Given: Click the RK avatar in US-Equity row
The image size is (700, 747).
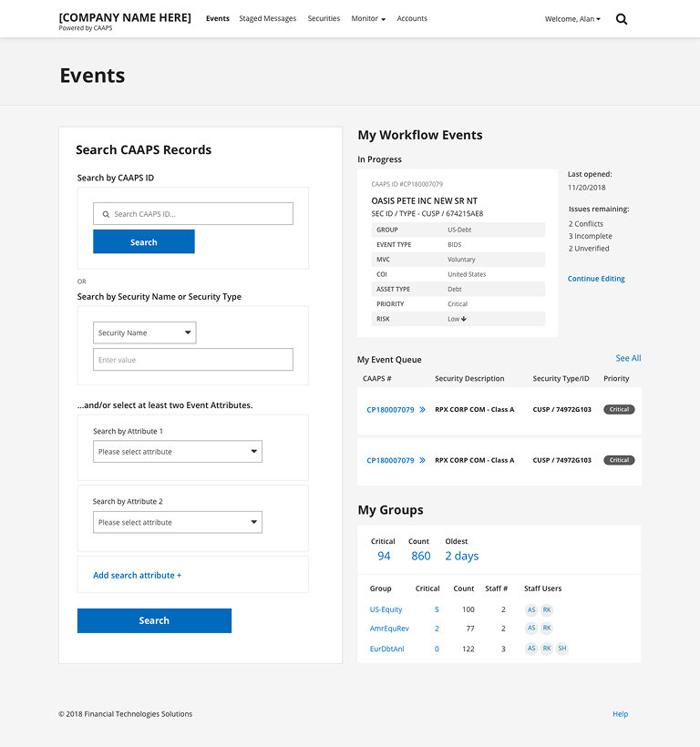Looking at the screenshot, I should coord(547,609).
